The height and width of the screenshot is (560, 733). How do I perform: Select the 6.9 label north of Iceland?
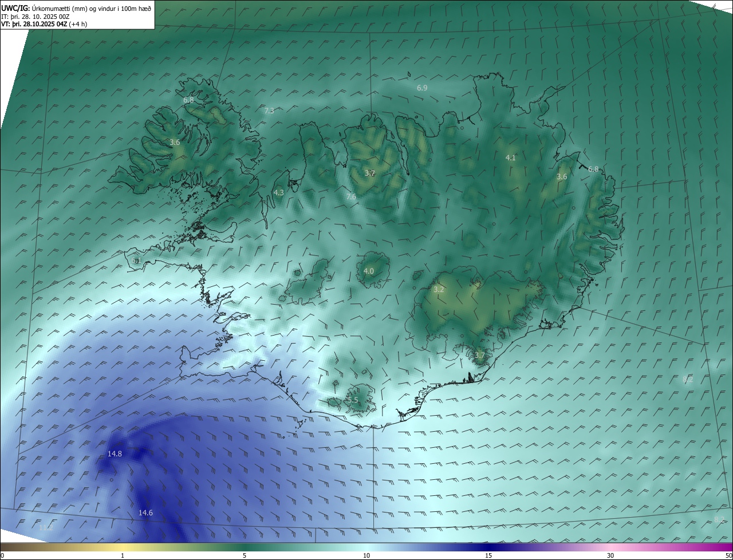(422, 88)
